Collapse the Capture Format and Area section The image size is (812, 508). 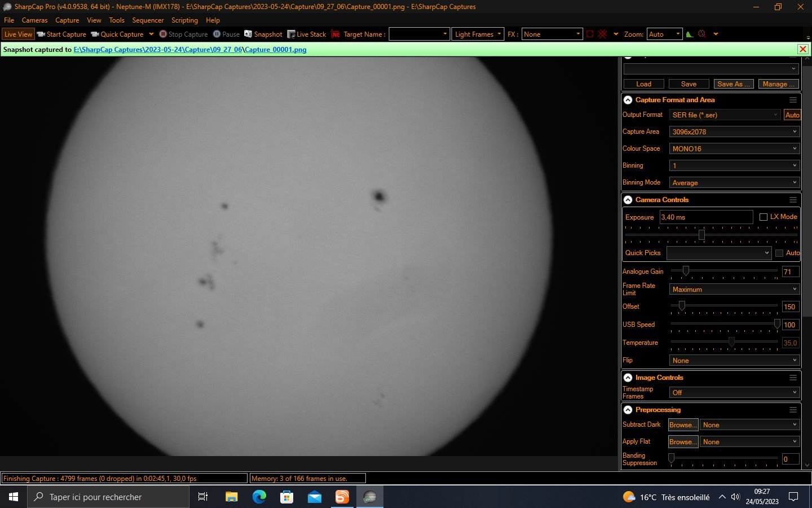tap(628, 100)
